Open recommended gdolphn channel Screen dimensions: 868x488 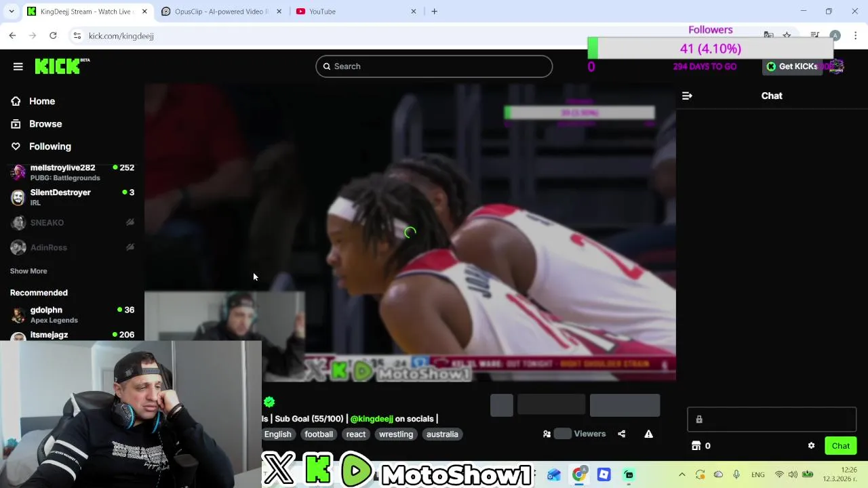(72, 314)
